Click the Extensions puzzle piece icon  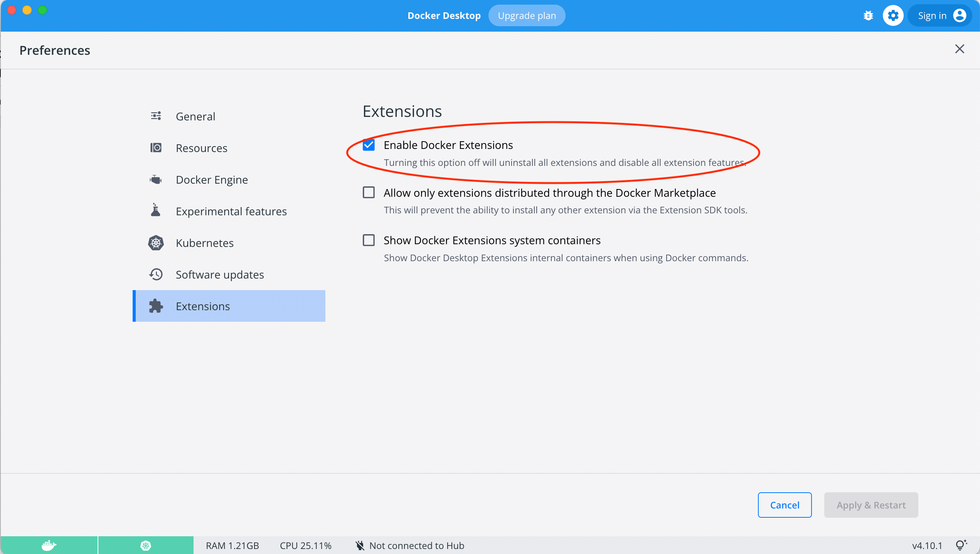click(155, 306)
